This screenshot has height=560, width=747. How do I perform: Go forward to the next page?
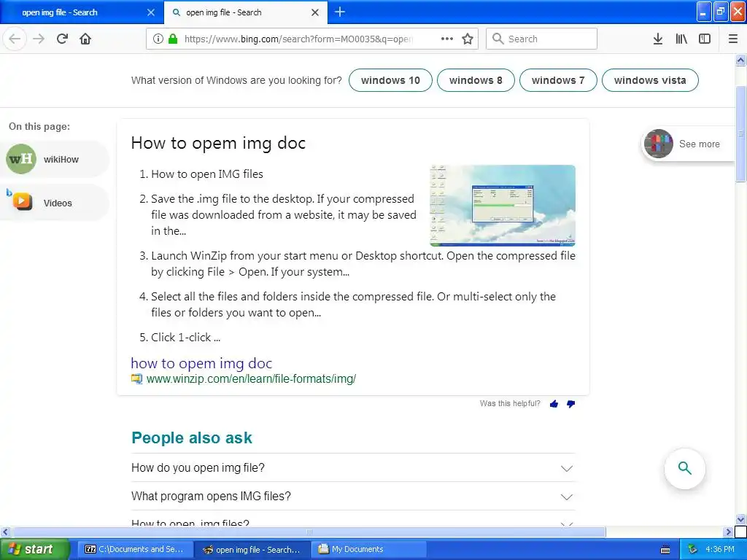point(39,39)
